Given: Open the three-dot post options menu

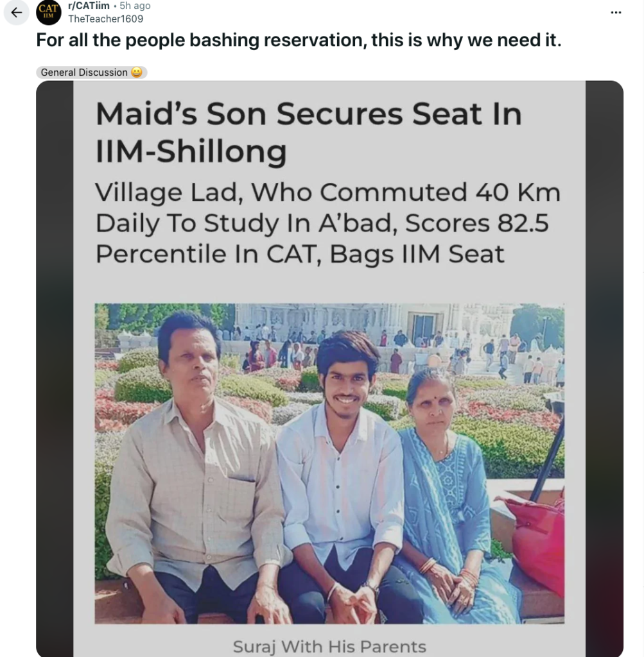Looking at the screenshot, I should click(616, 12).
